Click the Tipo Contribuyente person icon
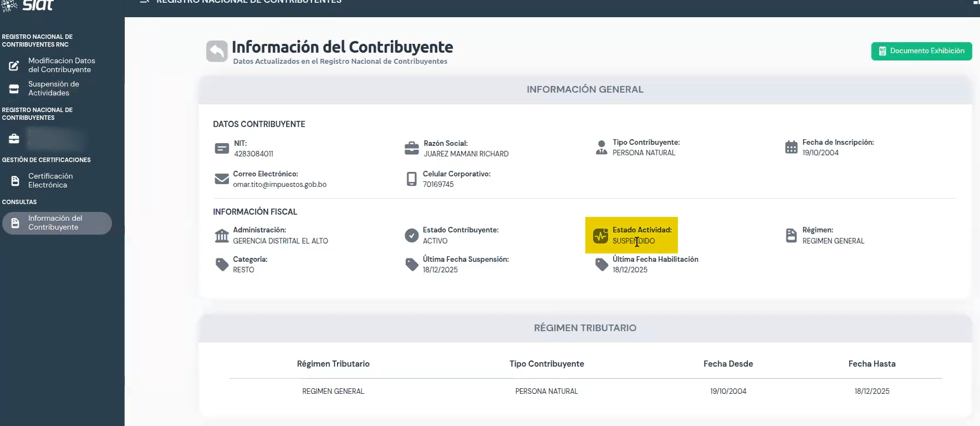 [601, 148]
